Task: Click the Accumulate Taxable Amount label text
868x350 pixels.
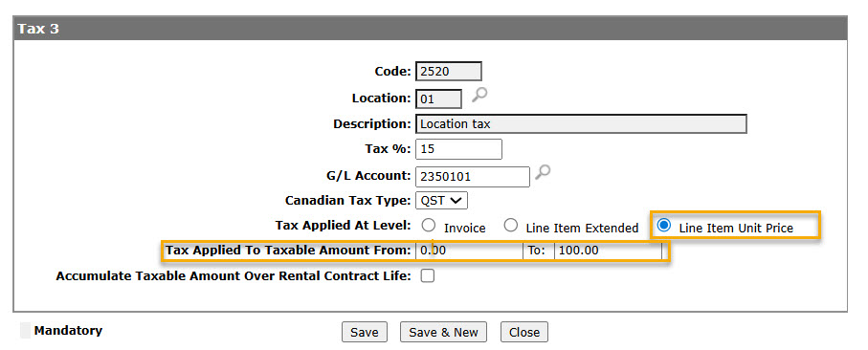Action: pos(234,276)
